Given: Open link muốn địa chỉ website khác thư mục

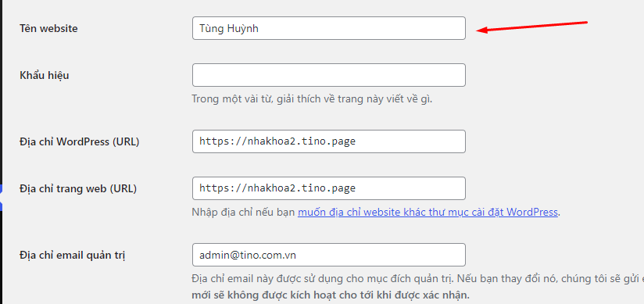Looking at the screenshot, I should (x=428, y=213).
